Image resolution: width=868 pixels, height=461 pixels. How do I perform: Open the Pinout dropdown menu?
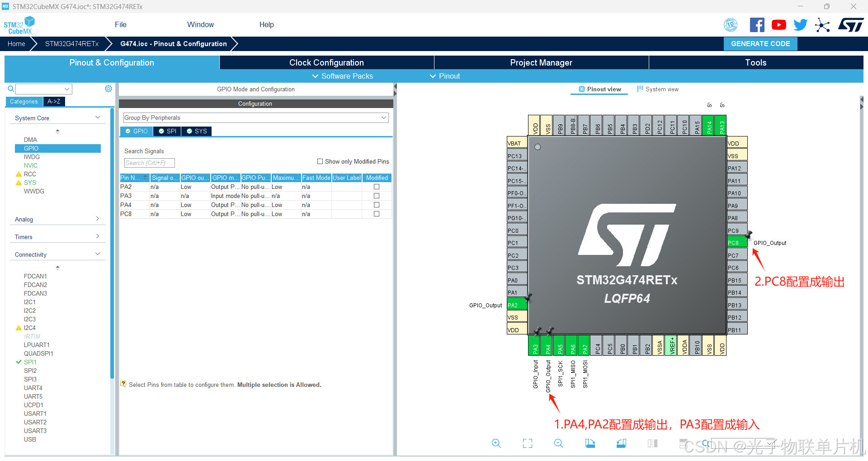[x=445, y=76]
